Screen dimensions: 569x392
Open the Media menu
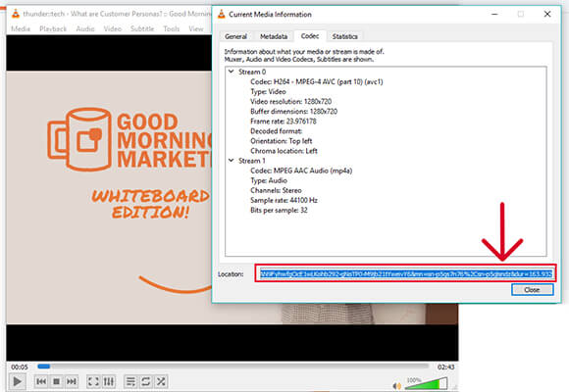click(x=21, y=28)
